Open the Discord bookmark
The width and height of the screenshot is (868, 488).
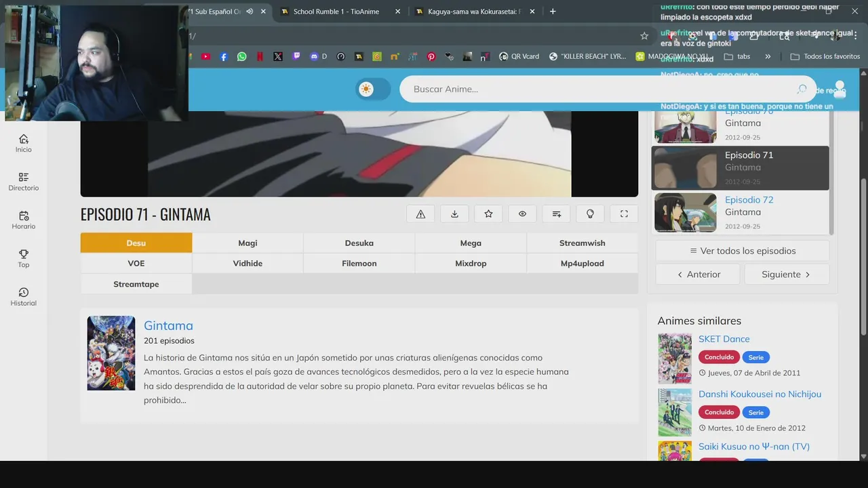(318, 57)
